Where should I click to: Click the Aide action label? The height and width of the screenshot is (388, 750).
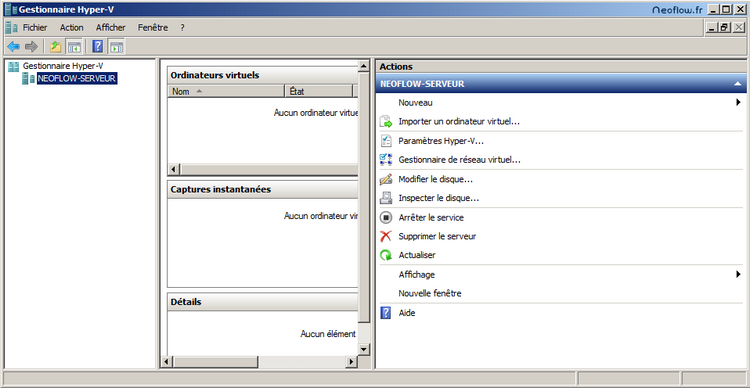click(407, 313)
